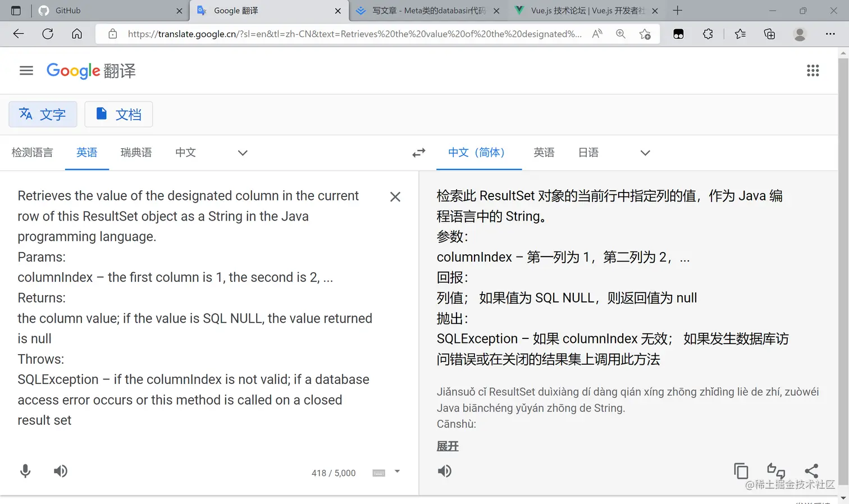Select 英语 as target language
This screenshot has width=849, height=504.
coord(544,153)
